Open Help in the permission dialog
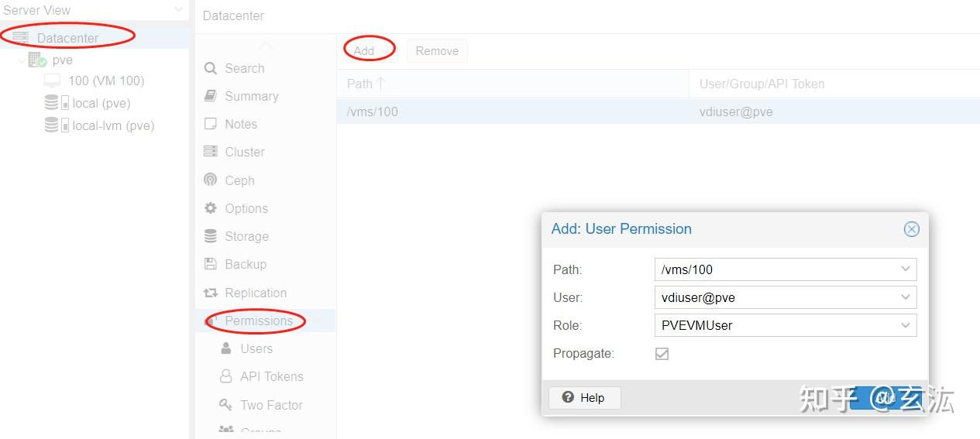This screenshot has height=439, width=980. point(584,398)
